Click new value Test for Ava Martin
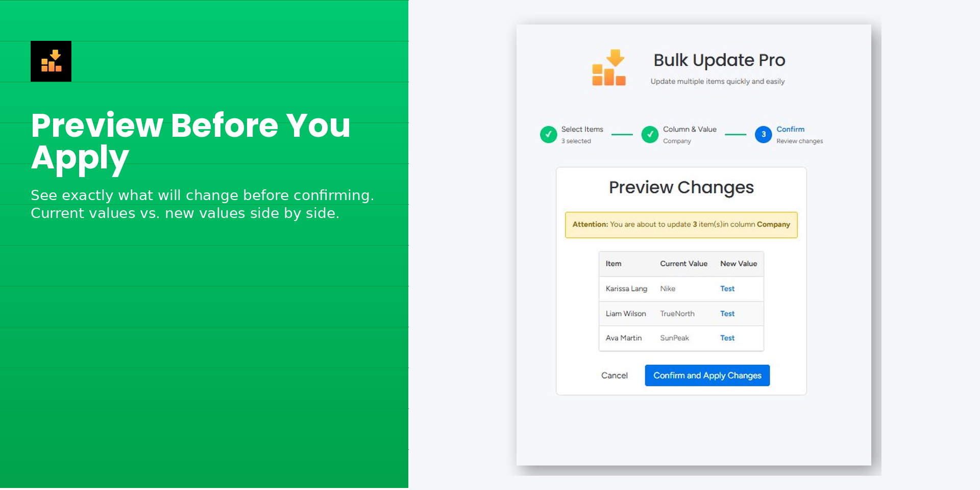The width and height of the screenshot is (980, 490). pos(727,338)
